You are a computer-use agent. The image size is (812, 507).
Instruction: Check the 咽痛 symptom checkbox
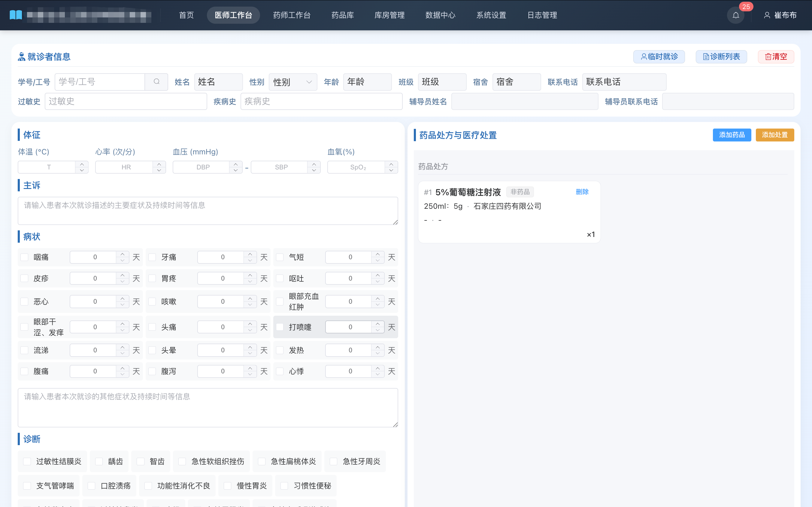pyautogui.click(x=24, y=257)
